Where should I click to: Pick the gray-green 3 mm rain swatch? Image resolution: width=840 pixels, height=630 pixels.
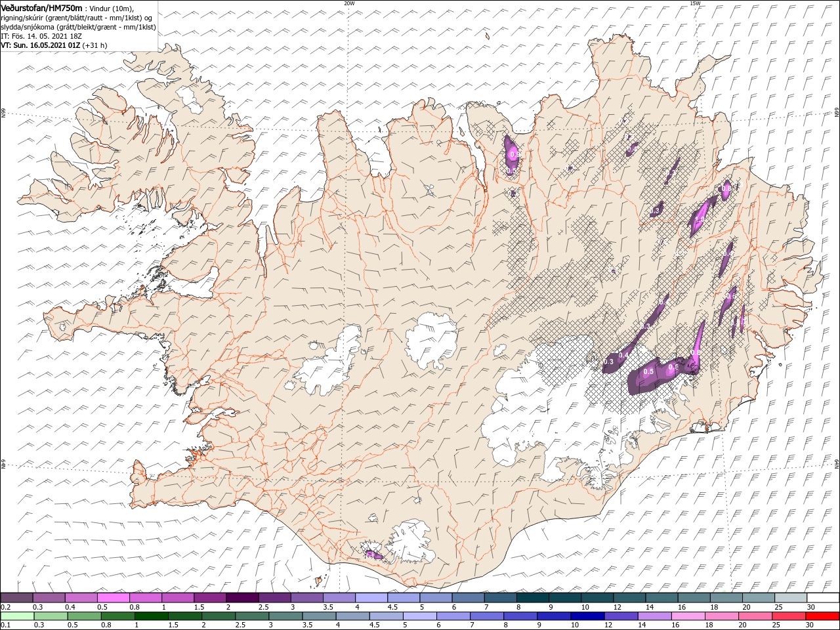[x=285, y=616]
